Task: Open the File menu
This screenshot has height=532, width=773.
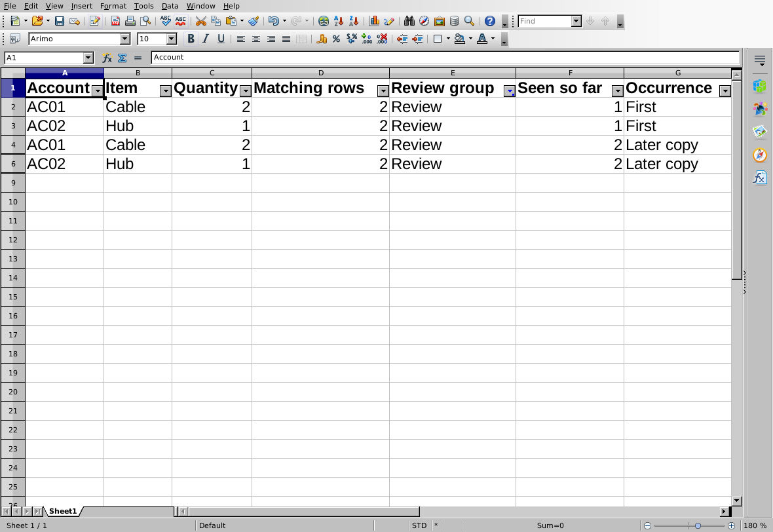Action: pyautogui.click(x=10, y=6)
